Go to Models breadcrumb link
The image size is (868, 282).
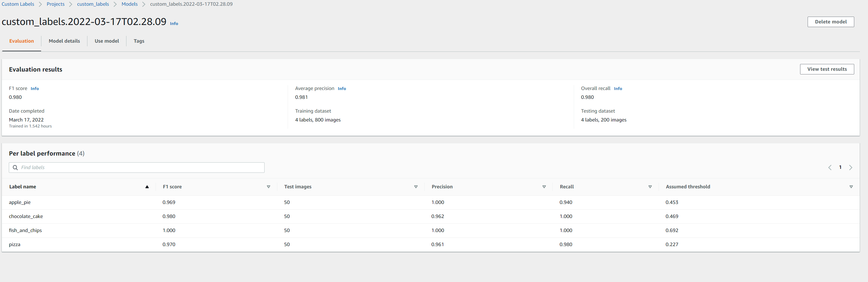tap(129, 4)
